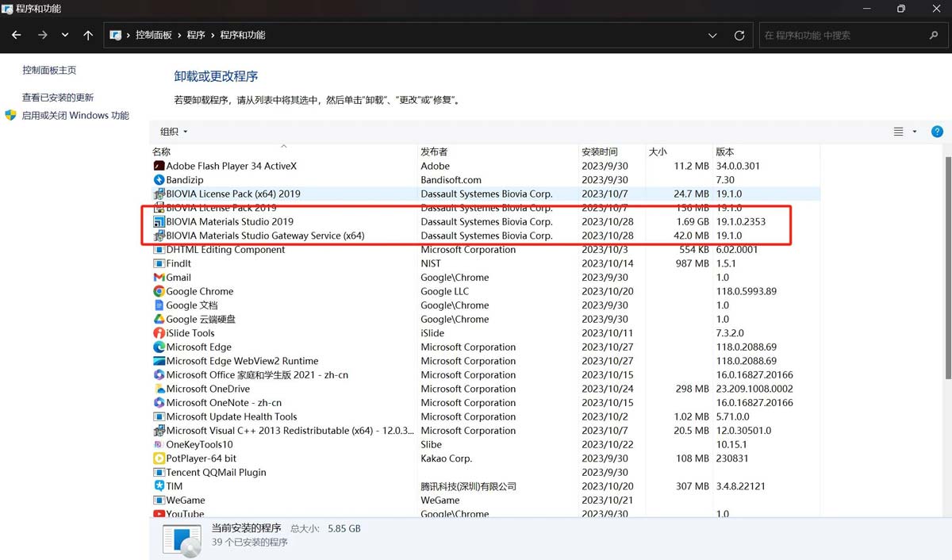Screen dimensions: 952x560
Task: Click the Microsoft OneDrive icon
Action: coord(159,389)
